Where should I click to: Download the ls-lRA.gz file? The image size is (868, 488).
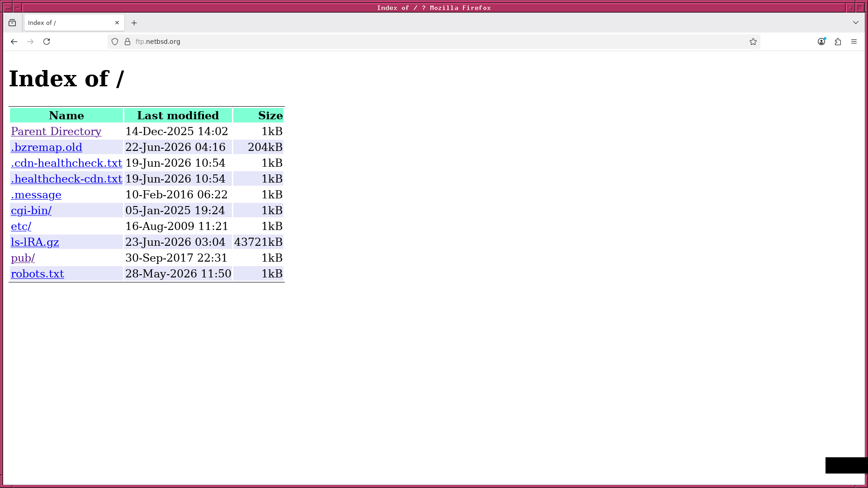point(35,242)
